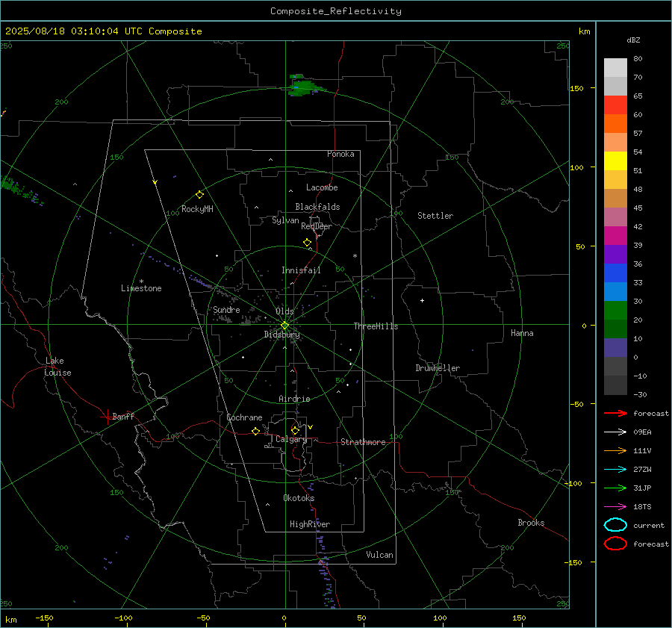Screen dimensions: 672x628
Task: Click the Stettler city label
Action: click(435, 216)
